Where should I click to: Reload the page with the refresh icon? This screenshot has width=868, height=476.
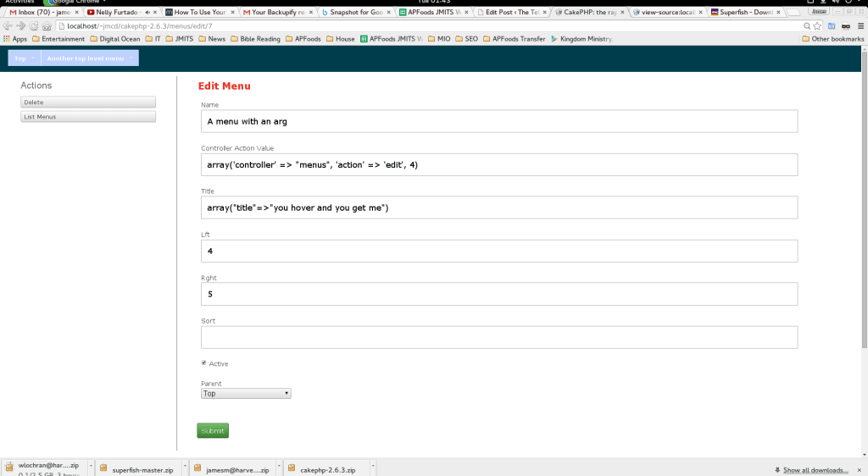click(34, 26)
